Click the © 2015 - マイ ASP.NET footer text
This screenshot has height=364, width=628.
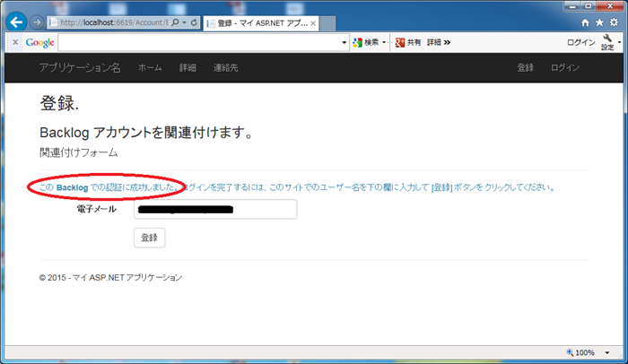click(110, 278)
